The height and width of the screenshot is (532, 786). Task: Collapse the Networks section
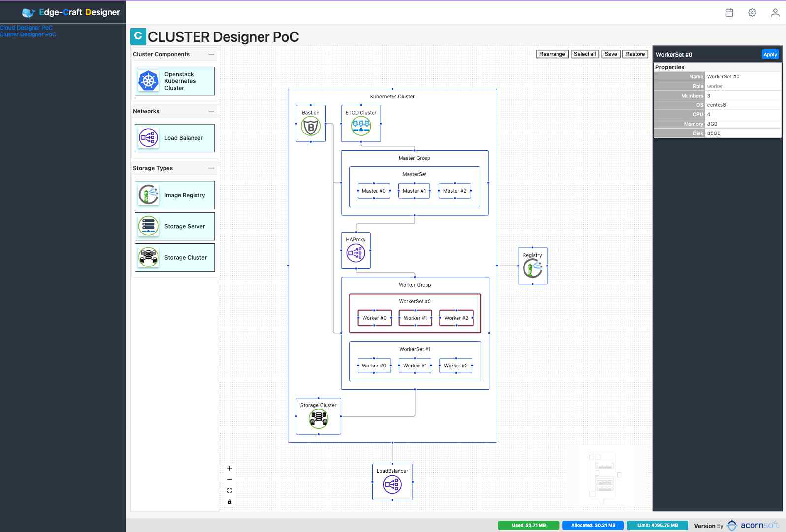coord(211,111)
